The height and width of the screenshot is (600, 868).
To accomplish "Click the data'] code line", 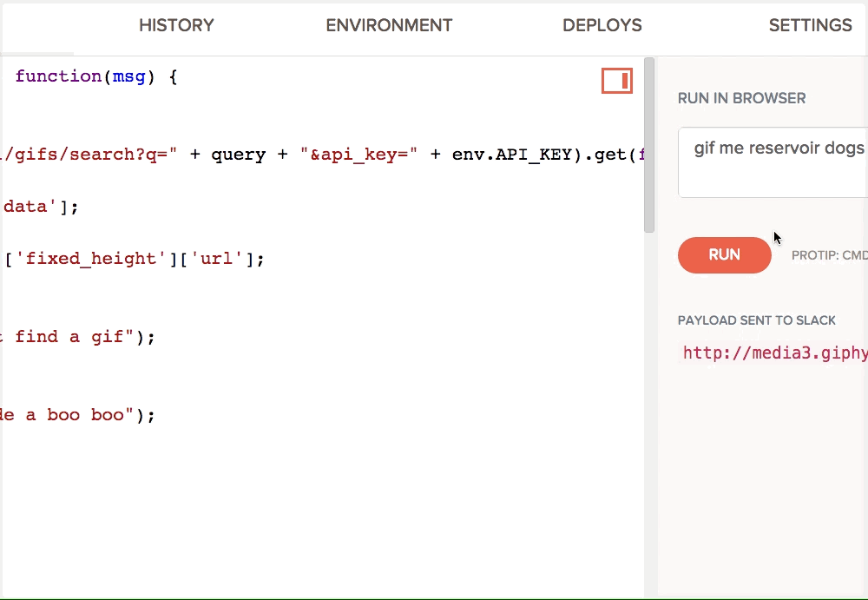I will pyautogui.click(x=40, y=207).
